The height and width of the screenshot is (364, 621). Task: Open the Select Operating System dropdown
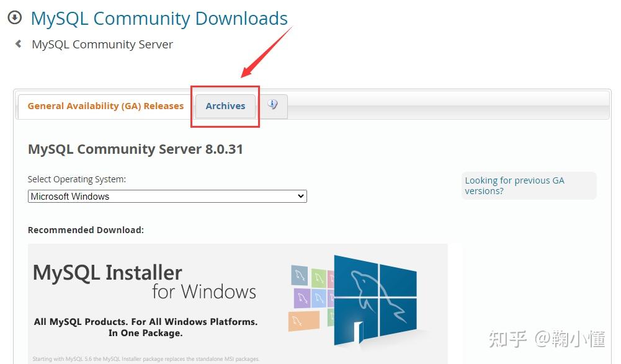[x=167, y=197]
